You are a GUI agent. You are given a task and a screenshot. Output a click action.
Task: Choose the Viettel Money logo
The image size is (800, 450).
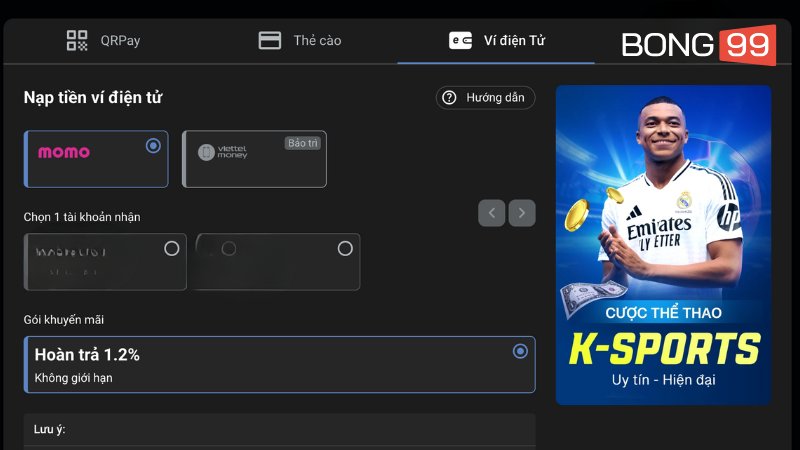point(222,152)
